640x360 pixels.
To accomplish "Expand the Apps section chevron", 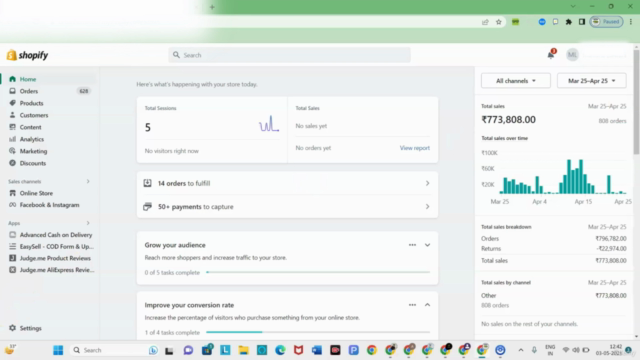I will click(x=88, y=223).
